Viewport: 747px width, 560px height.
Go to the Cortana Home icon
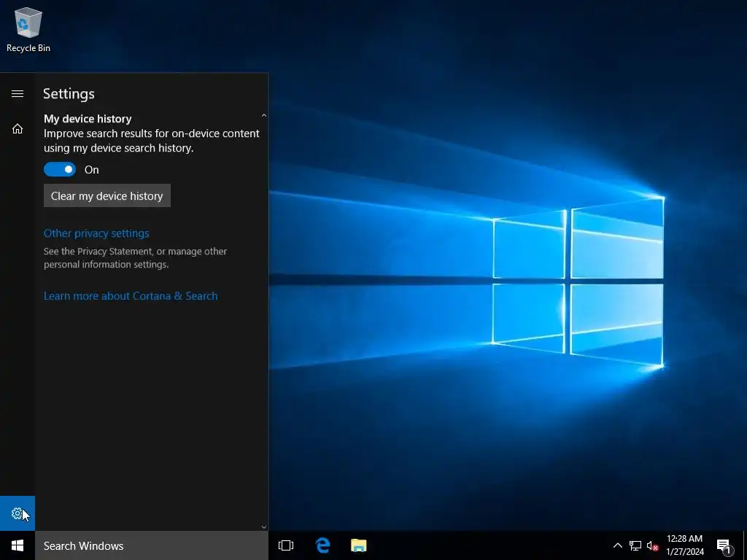pyautogui.click(x=18, y=128)
